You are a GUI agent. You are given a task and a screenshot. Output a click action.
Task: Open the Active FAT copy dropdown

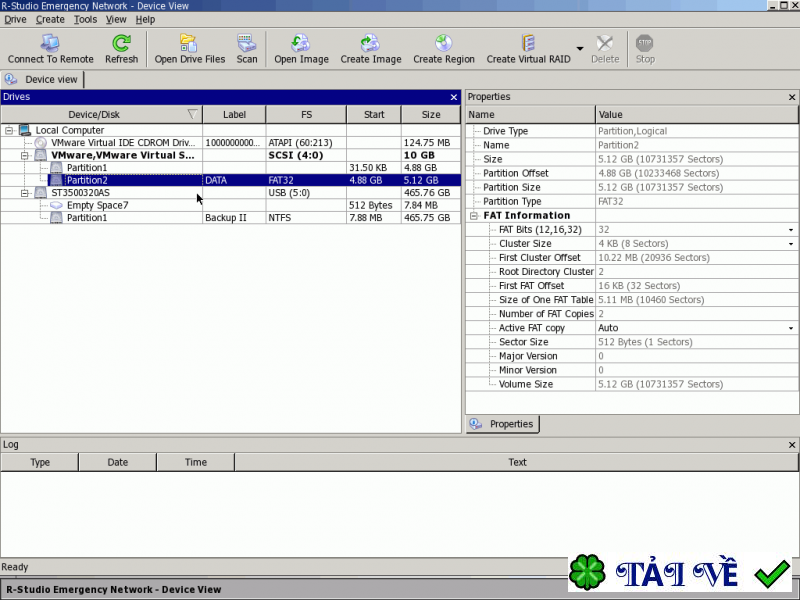790,328
